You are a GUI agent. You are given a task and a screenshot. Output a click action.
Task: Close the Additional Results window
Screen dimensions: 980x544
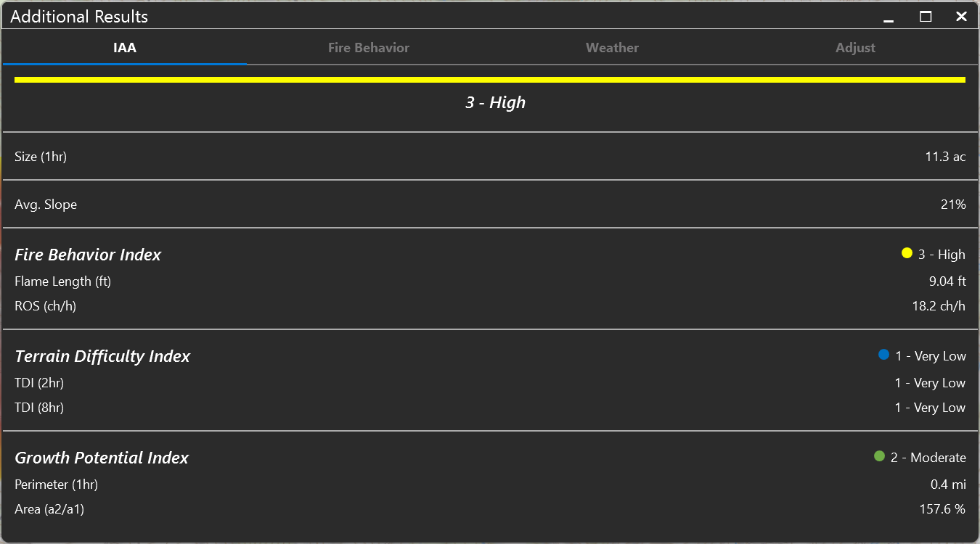click(x=961, y=17)
